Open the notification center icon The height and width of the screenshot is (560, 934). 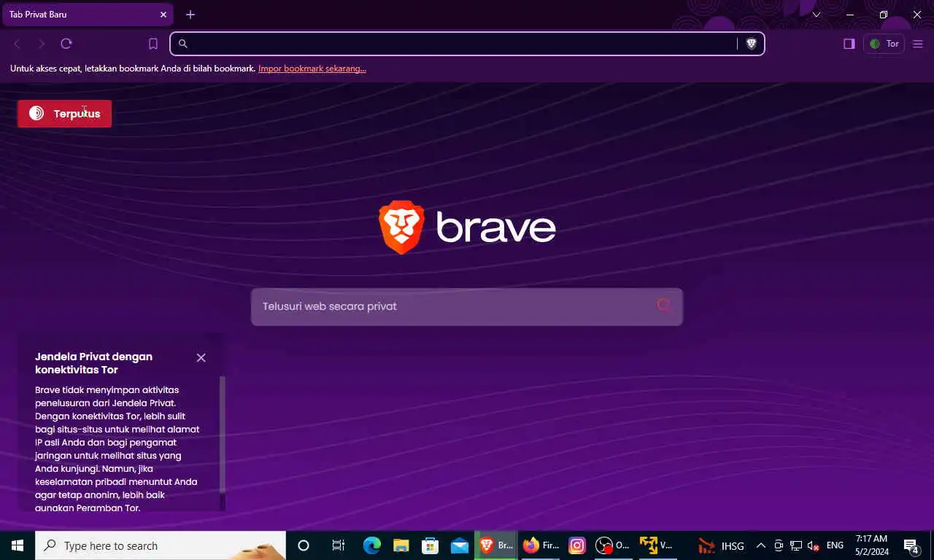[911, 545]
